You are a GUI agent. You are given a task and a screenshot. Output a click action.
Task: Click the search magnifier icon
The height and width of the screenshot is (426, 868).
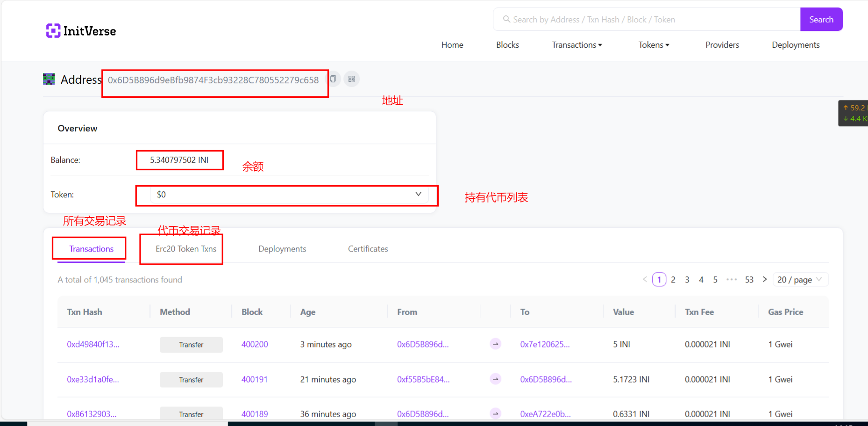coord(506,20)
